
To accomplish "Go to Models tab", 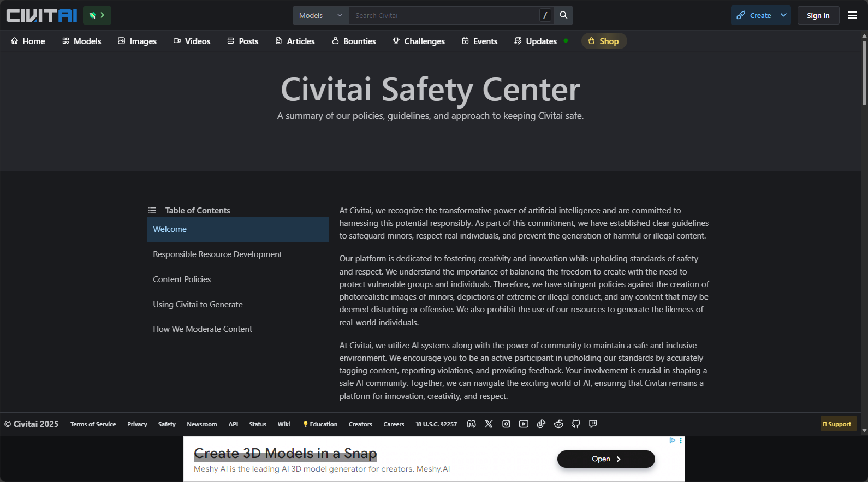I will [x=82, y=41].
